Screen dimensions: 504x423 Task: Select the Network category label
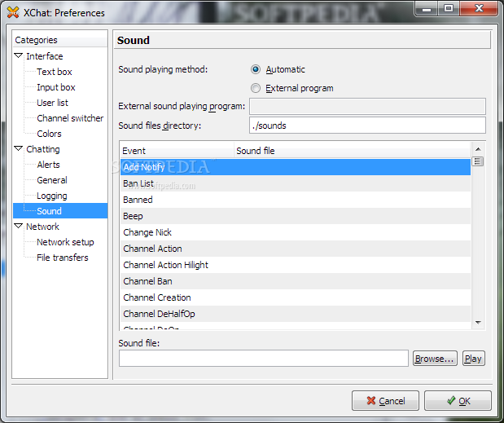42,227
